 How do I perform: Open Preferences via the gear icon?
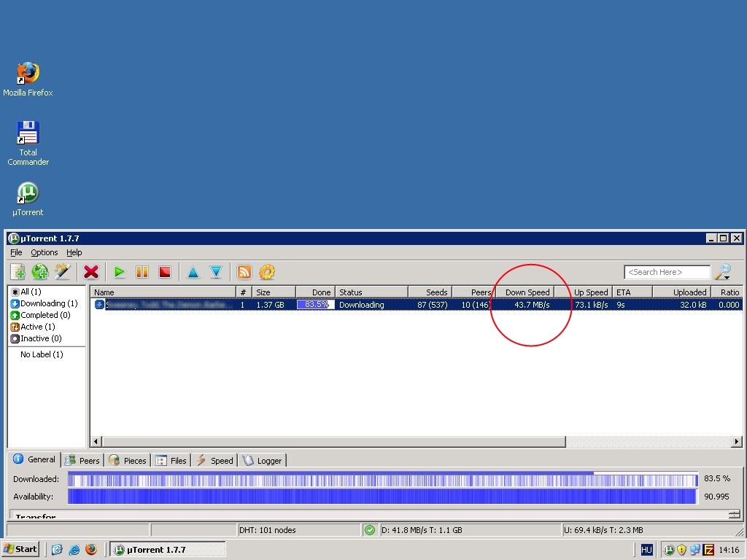pyautogui.click(x=267, y=272)
